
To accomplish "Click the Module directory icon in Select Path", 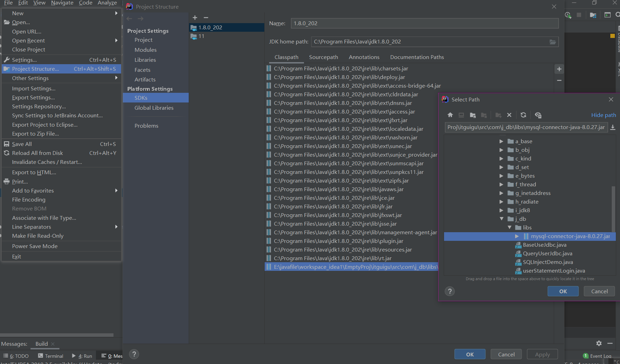I will click(x=484, y=115).
